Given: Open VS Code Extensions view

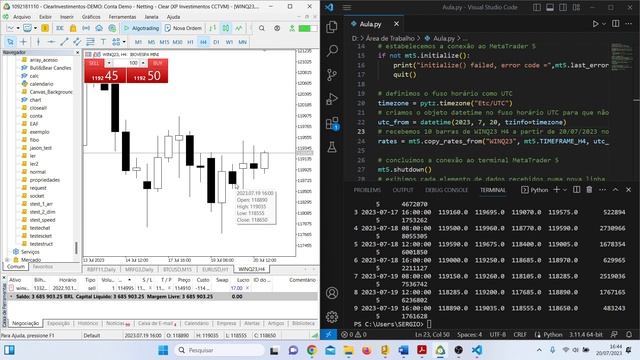Looking at the screenshot, I should pos(332,123).
